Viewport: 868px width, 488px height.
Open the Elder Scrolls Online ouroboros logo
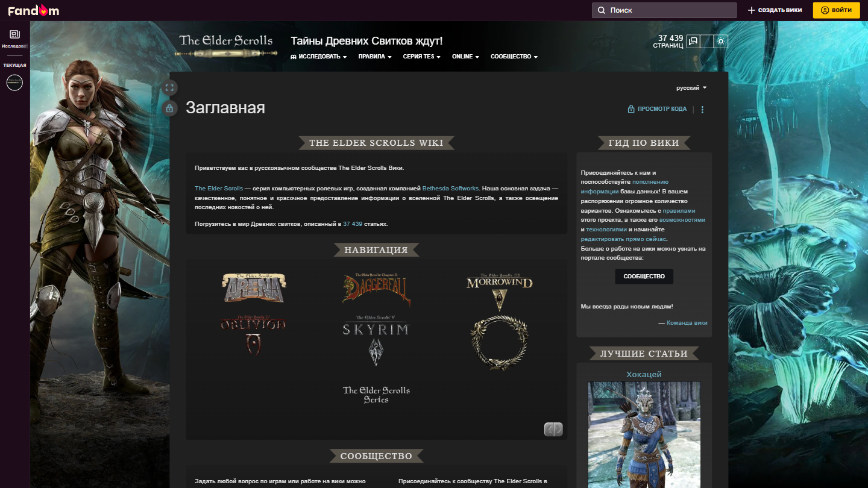500,342
